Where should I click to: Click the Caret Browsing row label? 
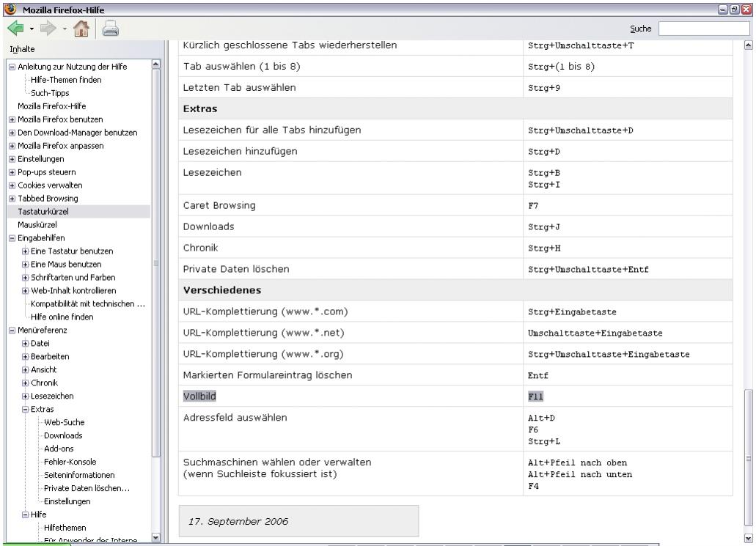coord(219,205)
